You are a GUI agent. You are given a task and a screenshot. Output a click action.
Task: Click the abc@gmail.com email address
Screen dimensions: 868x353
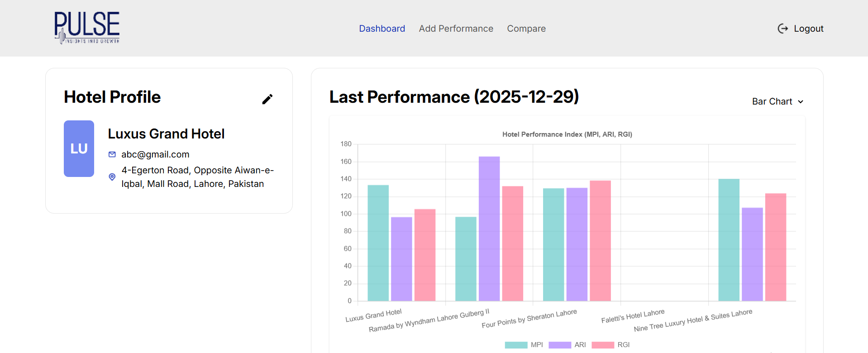[x=155, y=155]
